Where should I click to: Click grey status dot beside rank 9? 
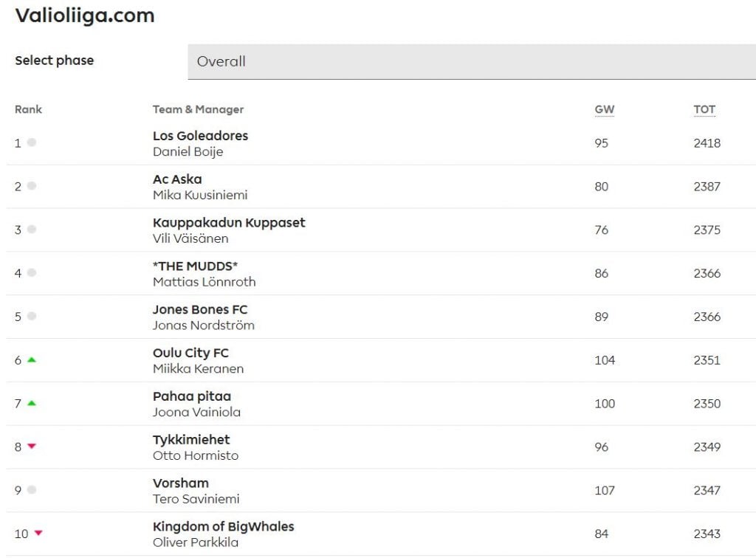[32, 490]
